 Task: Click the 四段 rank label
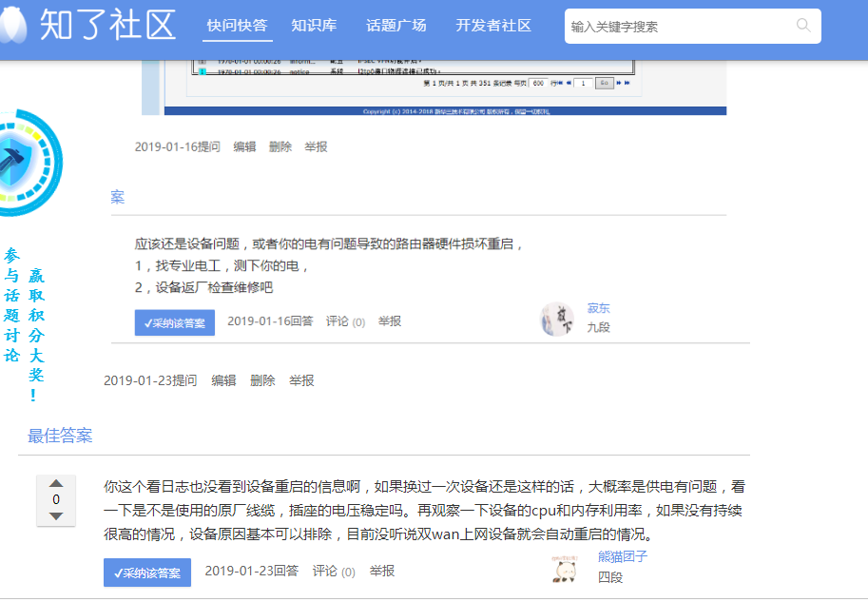(610, 577)
